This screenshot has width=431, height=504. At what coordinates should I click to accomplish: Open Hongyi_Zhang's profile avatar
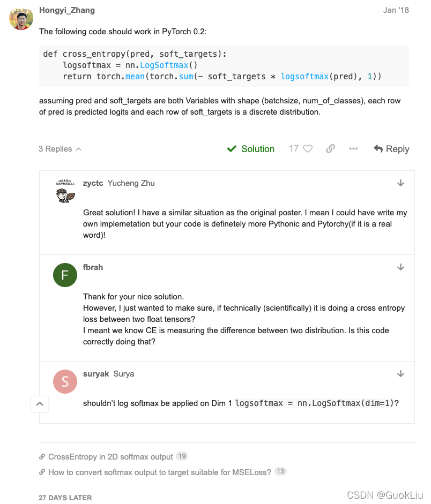coord(21,19)
